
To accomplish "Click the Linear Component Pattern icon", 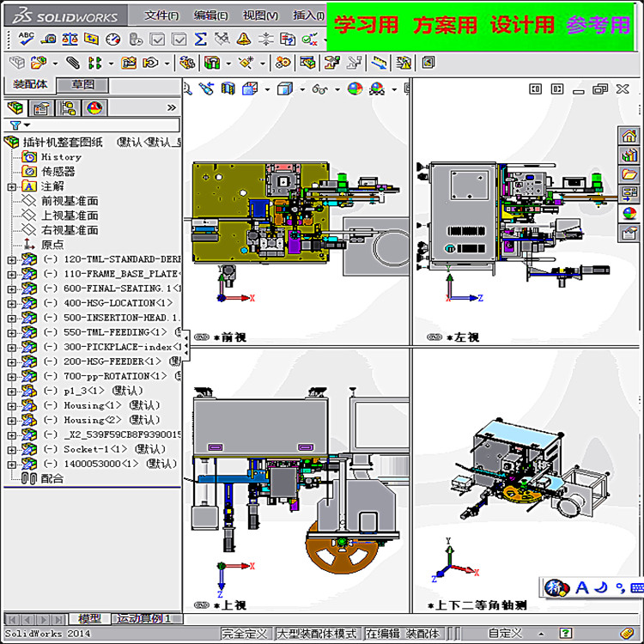I will pyautogui.click(x=94, y=63).
